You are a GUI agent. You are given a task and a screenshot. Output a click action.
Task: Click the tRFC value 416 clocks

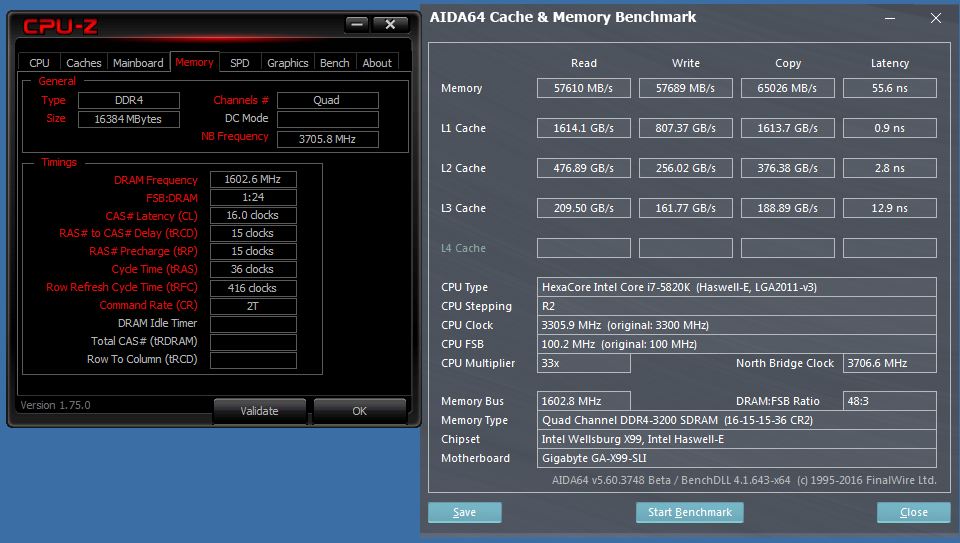point(253,288)
